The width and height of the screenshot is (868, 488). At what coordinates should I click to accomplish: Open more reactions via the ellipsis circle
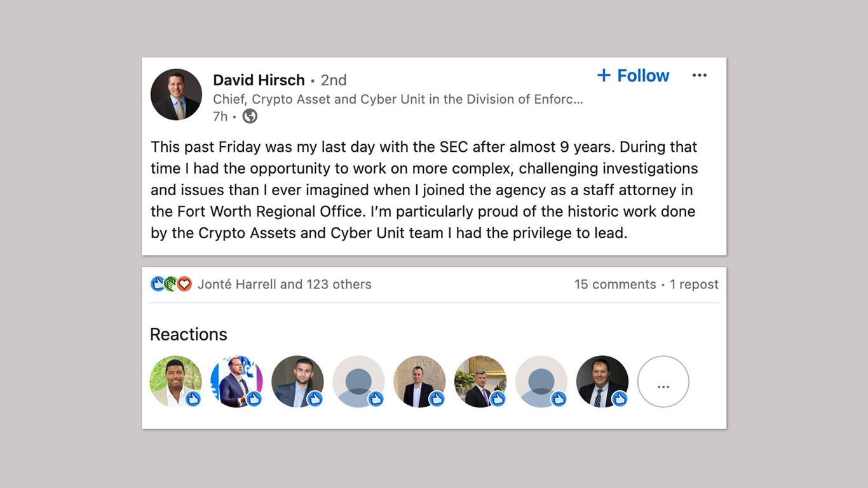pos(663,382)
